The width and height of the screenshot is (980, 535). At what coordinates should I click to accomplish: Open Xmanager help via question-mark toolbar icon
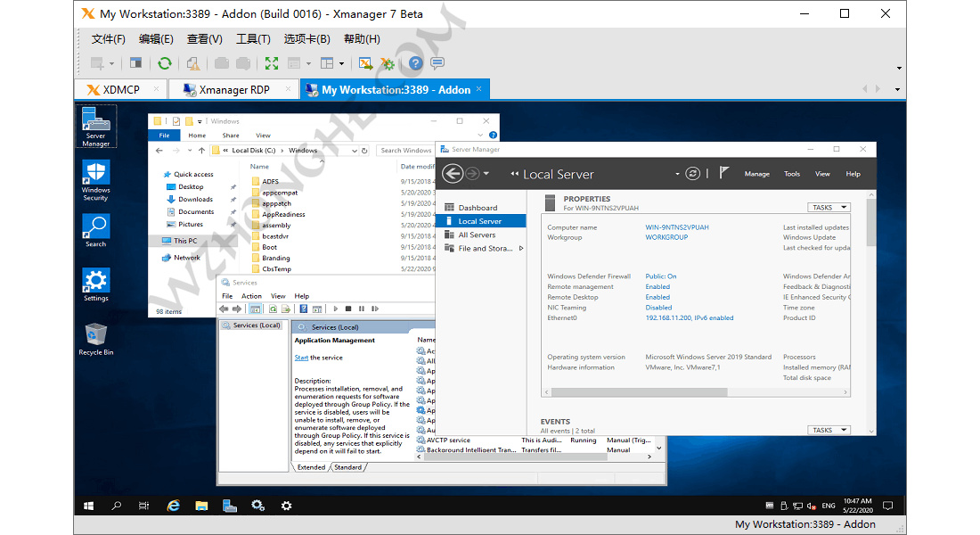(416, 62)
